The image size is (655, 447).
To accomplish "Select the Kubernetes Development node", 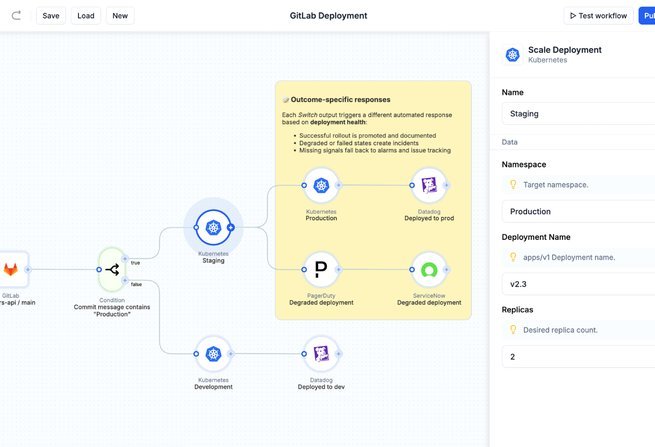I will point(213,354).
